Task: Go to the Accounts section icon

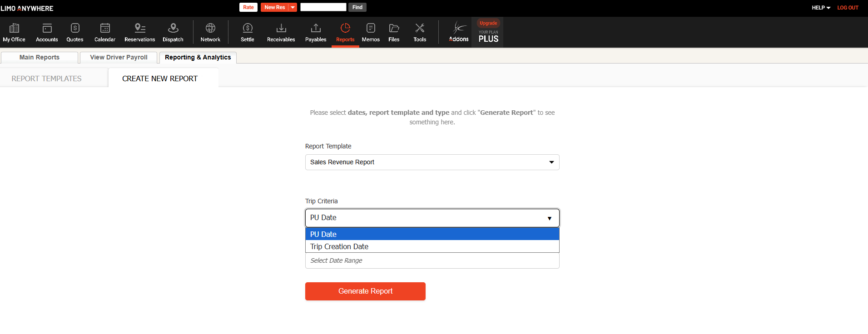Action: click(47, 29)
